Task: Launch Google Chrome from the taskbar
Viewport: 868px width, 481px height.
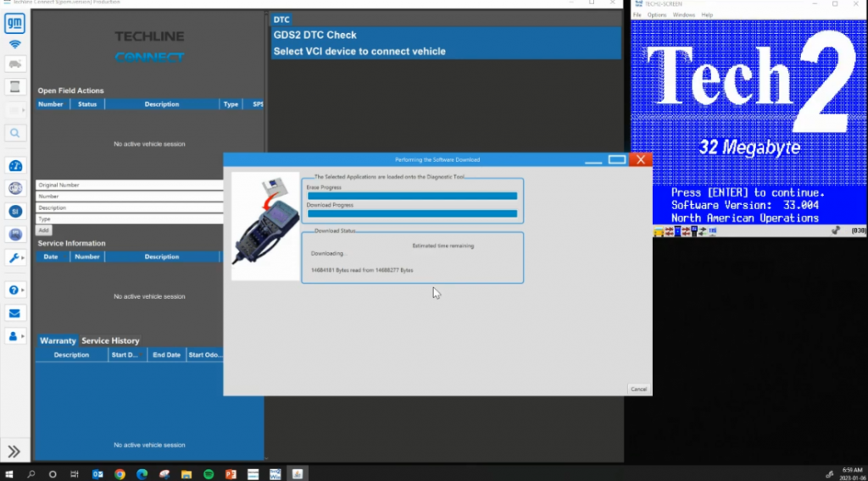Action: click(x=120, y=474)
